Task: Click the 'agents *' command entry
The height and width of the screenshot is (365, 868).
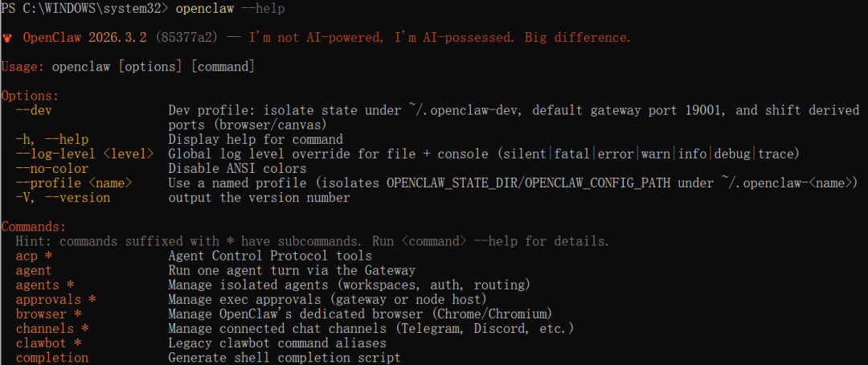Action: (x=45, y=285)
